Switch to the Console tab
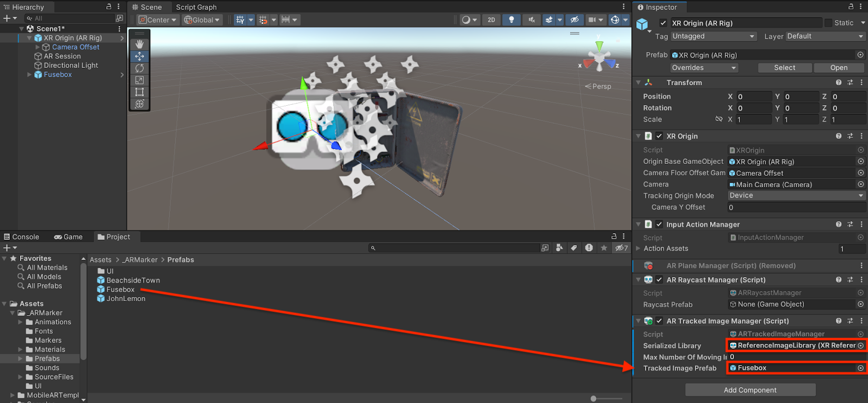 pyautogui.click(x=22, y=237)
